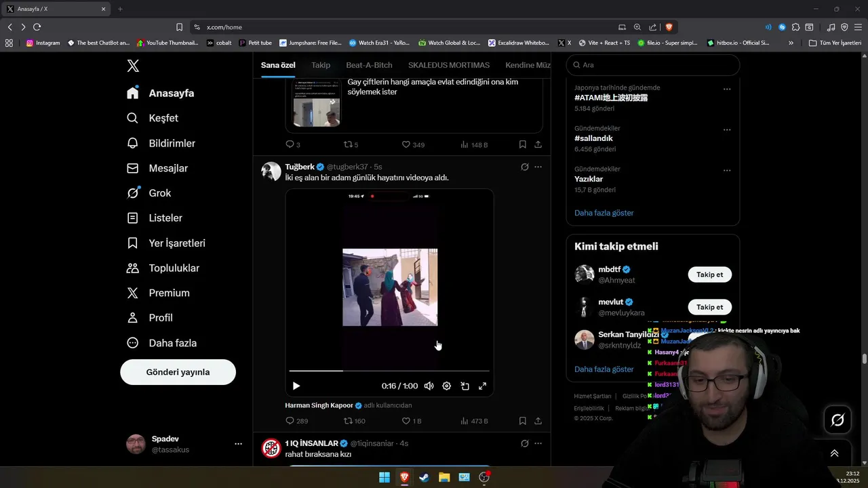Switch to the Beat-A-Bitch tab
Image resolution: width=868 pixels, height=488 pixels.
[x=369, y=65]
